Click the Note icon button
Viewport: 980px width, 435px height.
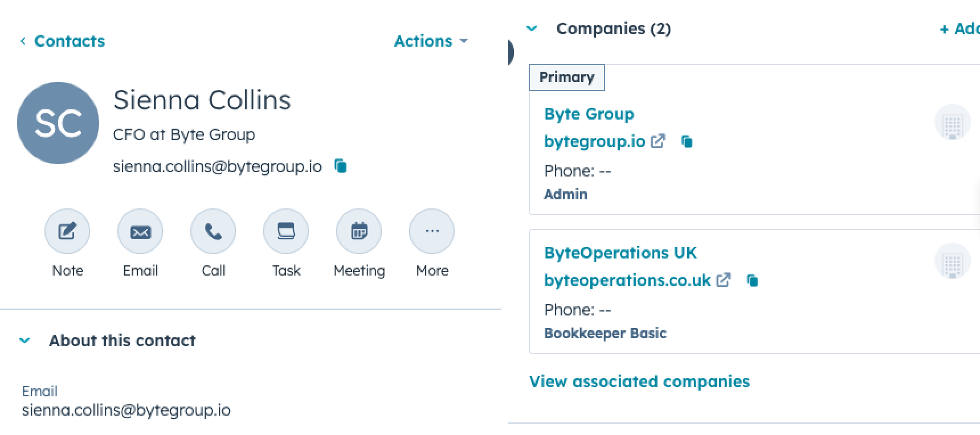(x=67, y=231)
